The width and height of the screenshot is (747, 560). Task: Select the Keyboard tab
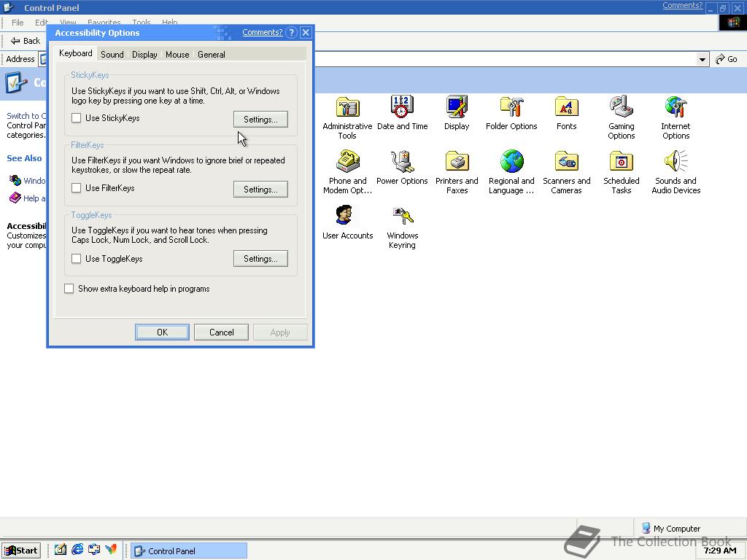pyautogui.click(x=76, y=53)
